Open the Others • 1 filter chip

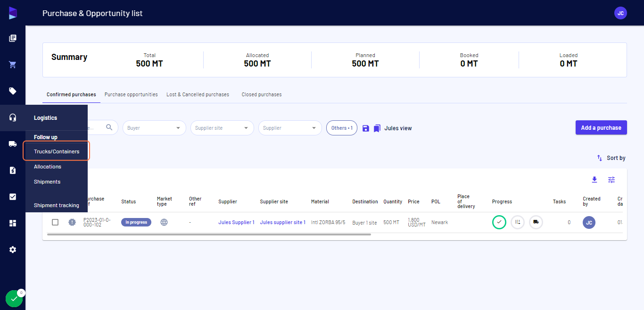pyautogui.click(x=342, y=128)
